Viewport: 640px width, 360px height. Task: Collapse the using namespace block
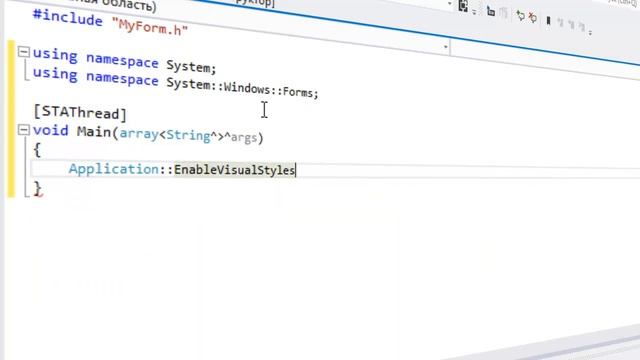click(24, 52)
